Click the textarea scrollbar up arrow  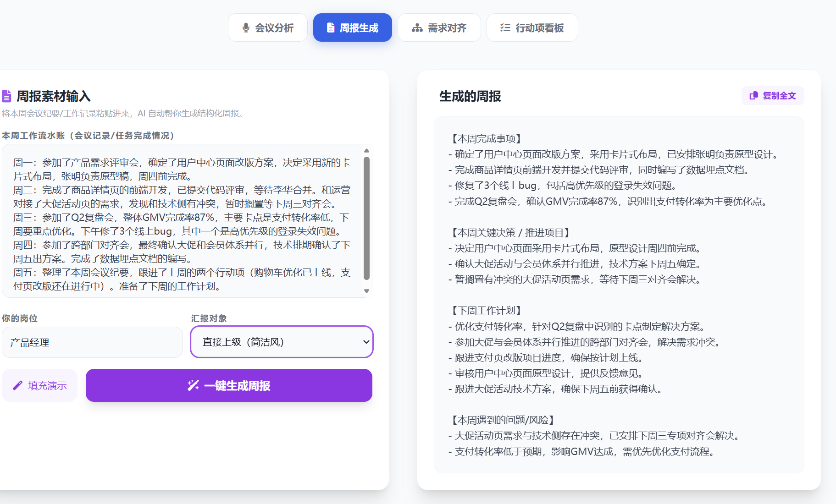(366, 151)
